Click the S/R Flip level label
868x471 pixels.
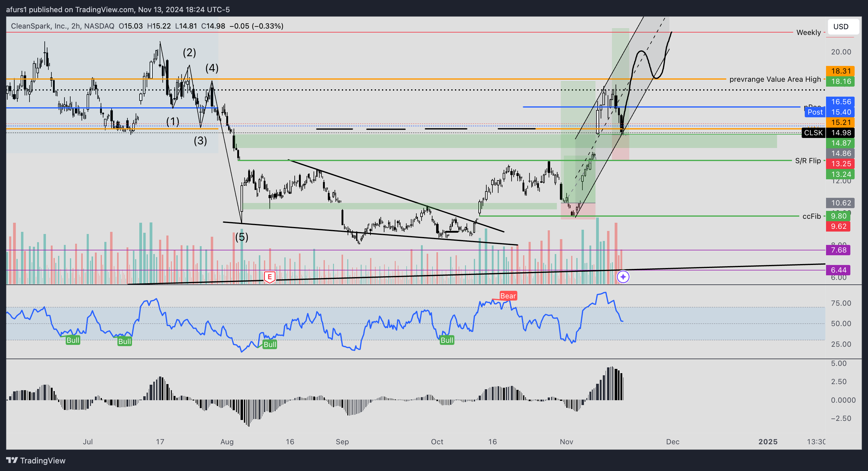coord(808,161)
